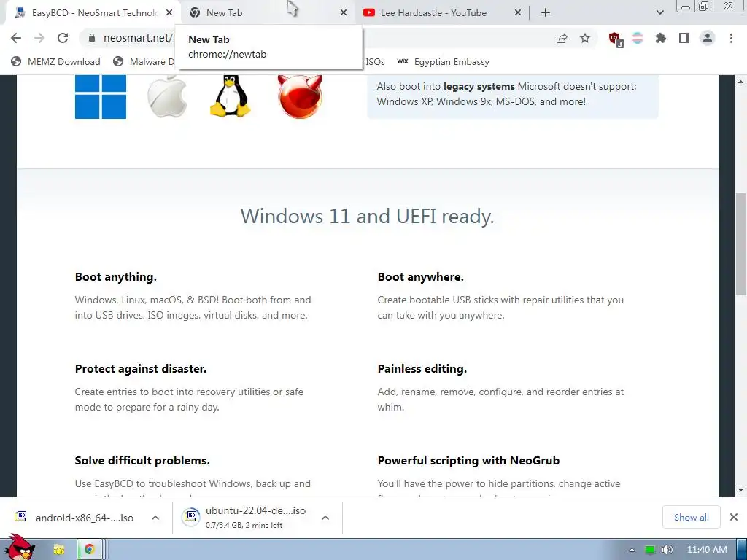This screenshot has height=560, width=747.
Task: Reload the current page
Action: (x=63, y=38)
